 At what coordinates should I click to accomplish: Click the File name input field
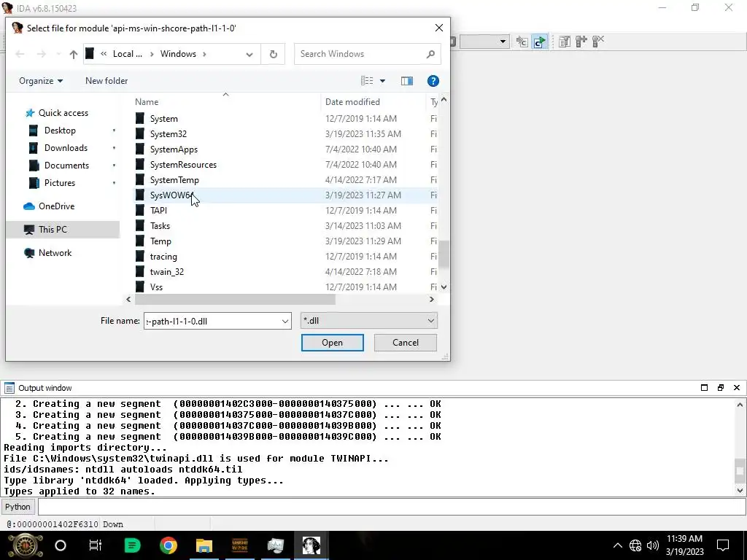click(212, 321)
